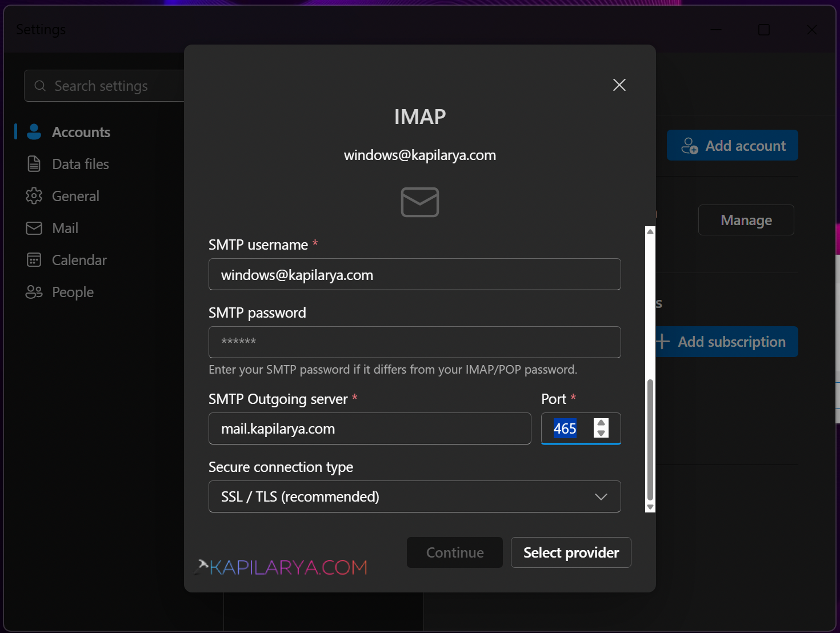Open General settings section

point(75,196)
